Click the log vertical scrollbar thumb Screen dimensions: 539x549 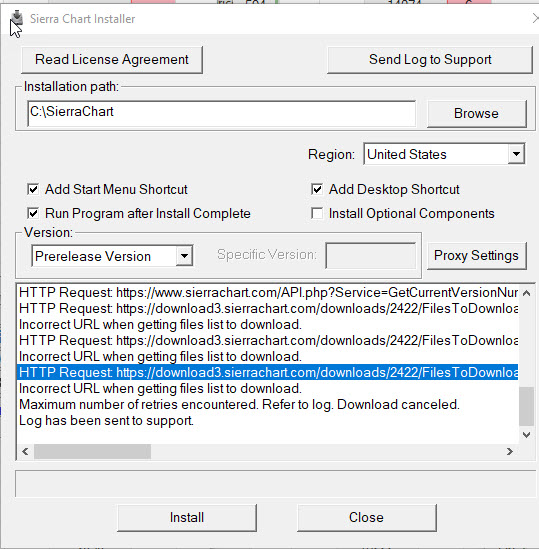tap(526, 405)
